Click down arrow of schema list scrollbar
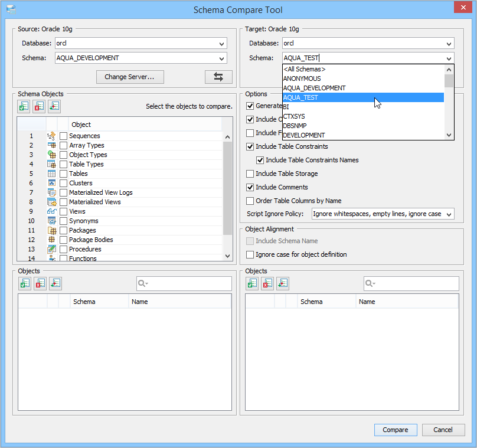Viewport: 477px width, 448px height. (x=449, y=135)
